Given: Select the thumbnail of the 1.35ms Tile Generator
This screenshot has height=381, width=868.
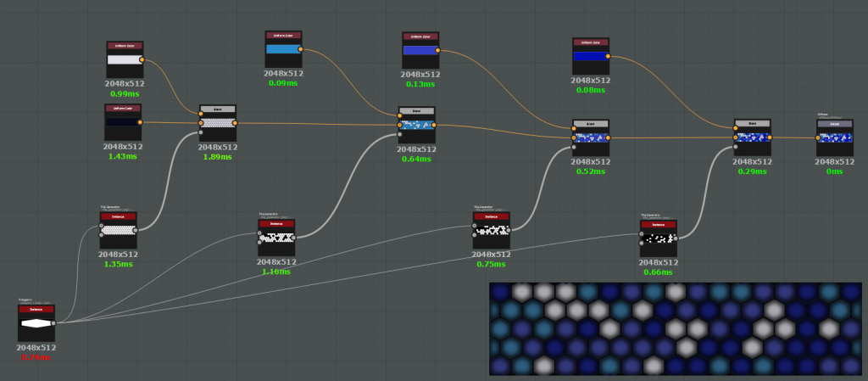Looking at the screenshot, I should coord(119,230).
